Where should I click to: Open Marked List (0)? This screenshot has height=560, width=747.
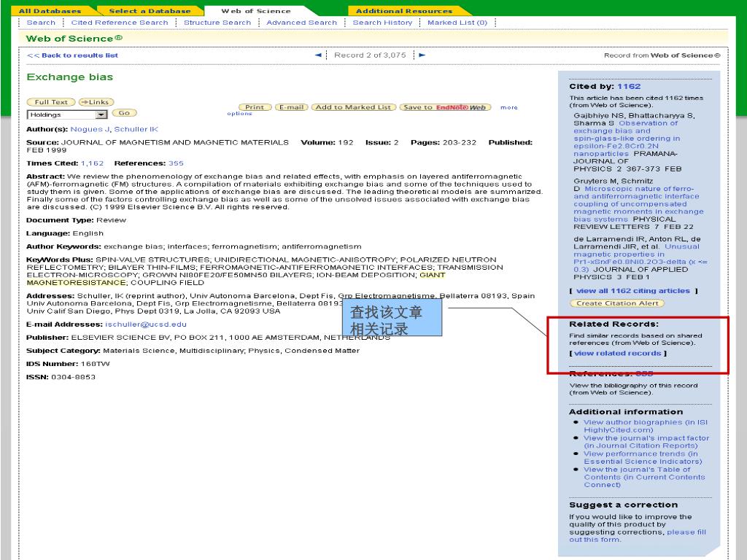pyautogui.click(x=457, y=23)
